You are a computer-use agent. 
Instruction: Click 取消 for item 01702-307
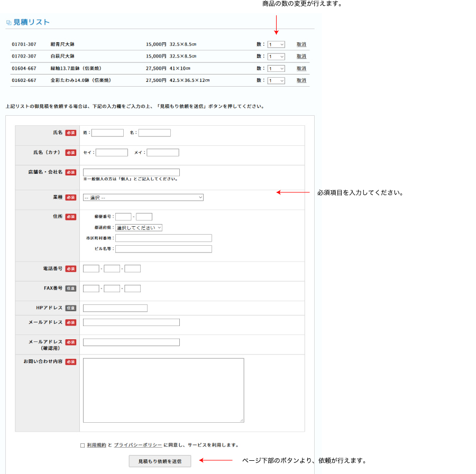[301, 57]
